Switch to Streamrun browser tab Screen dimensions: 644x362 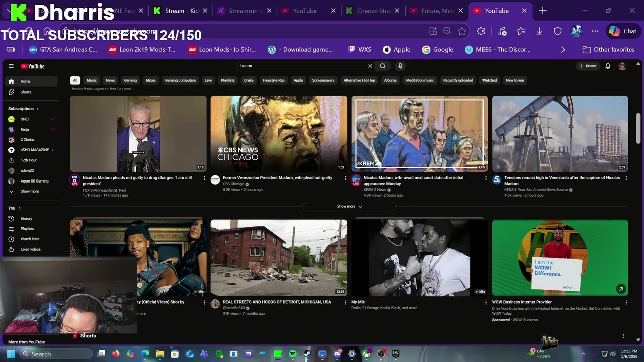[244, 11]
